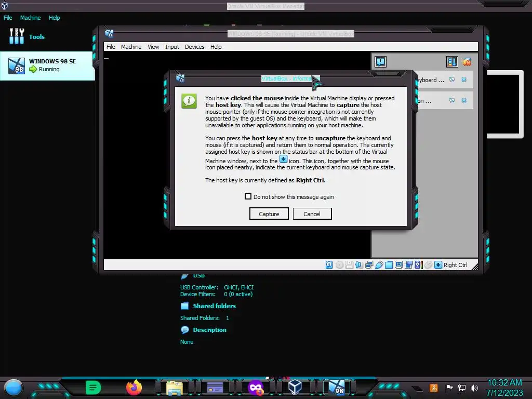Dismiss the keyboard notification
The image size is (532, 399).
(x=464, y=79)
